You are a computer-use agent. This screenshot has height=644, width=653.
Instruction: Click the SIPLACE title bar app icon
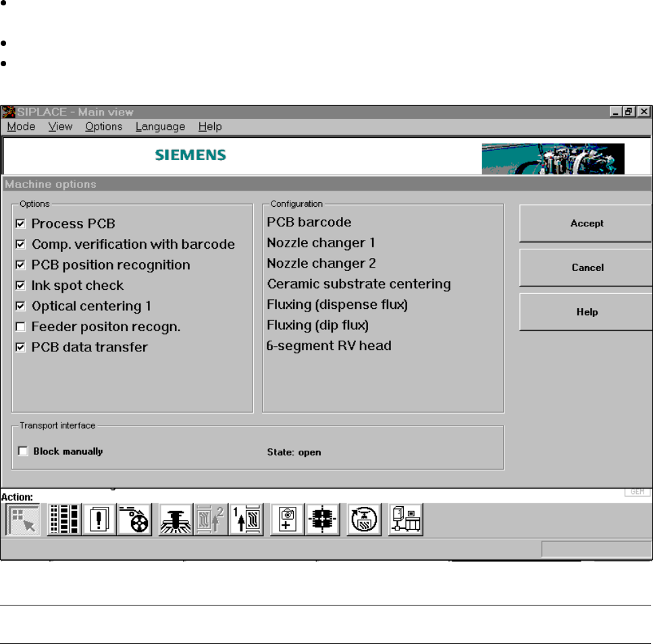(8, 112)
